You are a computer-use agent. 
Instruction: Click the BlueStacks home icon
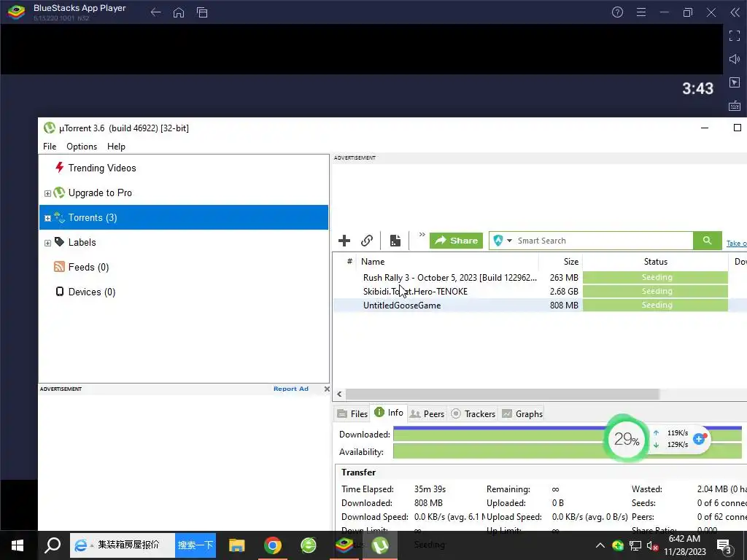click(179, 12)
